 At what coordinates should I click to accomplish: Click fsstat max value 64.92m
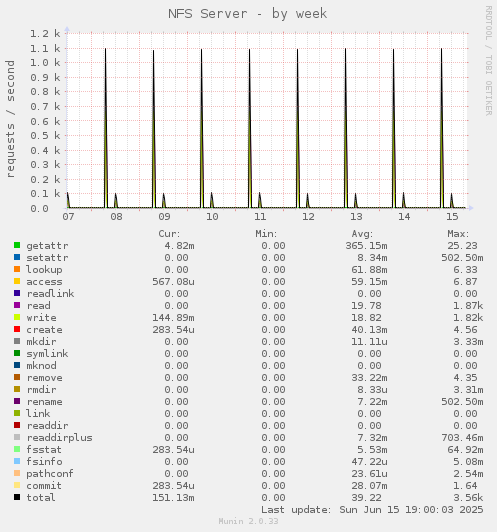click(465, 450)
